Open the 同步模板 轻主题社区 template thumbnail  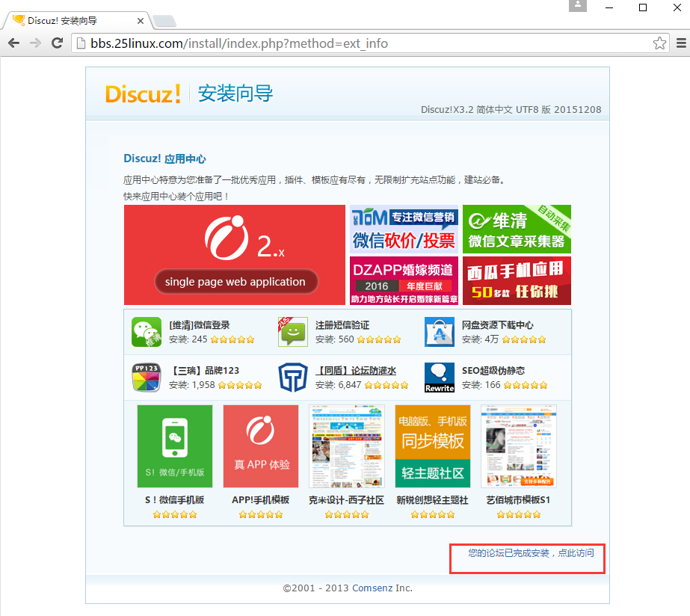(x=433, y=446)
